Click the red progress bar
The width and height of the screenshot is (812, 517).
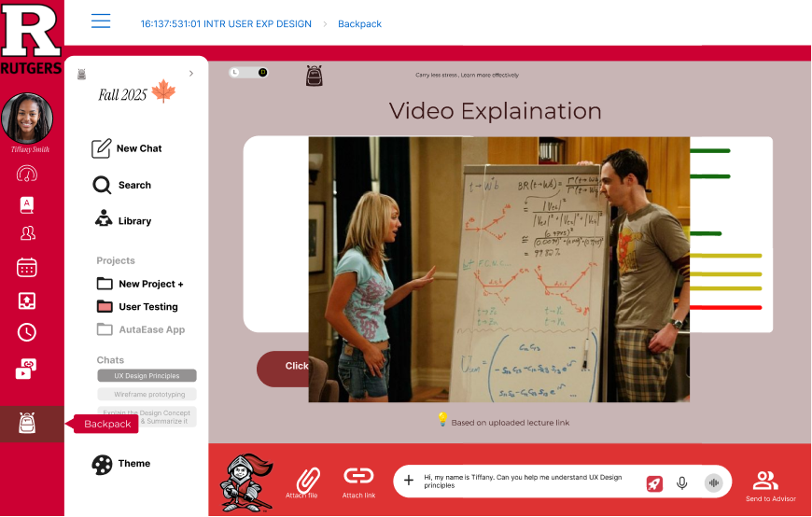726,308
